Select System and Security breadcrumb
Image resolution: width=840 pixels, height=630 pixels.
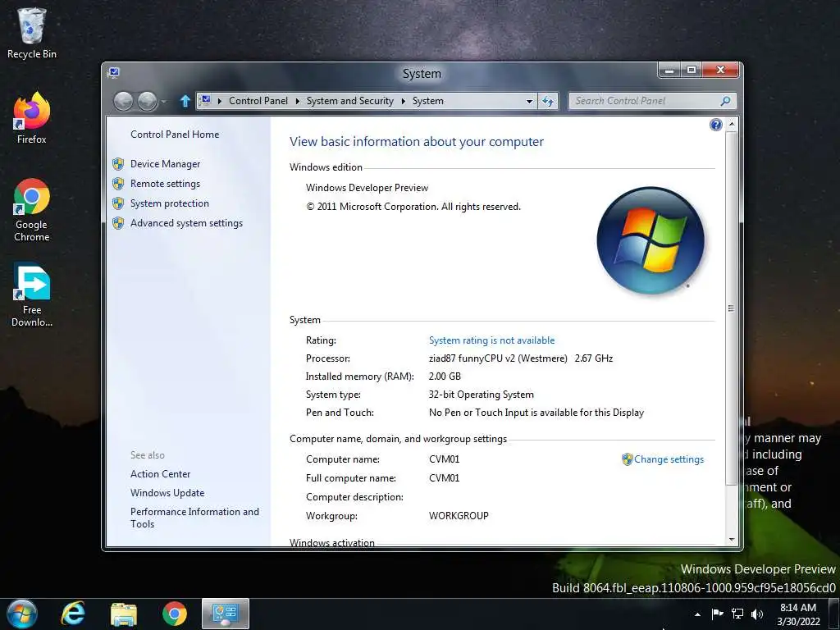[x=349, y=101]
